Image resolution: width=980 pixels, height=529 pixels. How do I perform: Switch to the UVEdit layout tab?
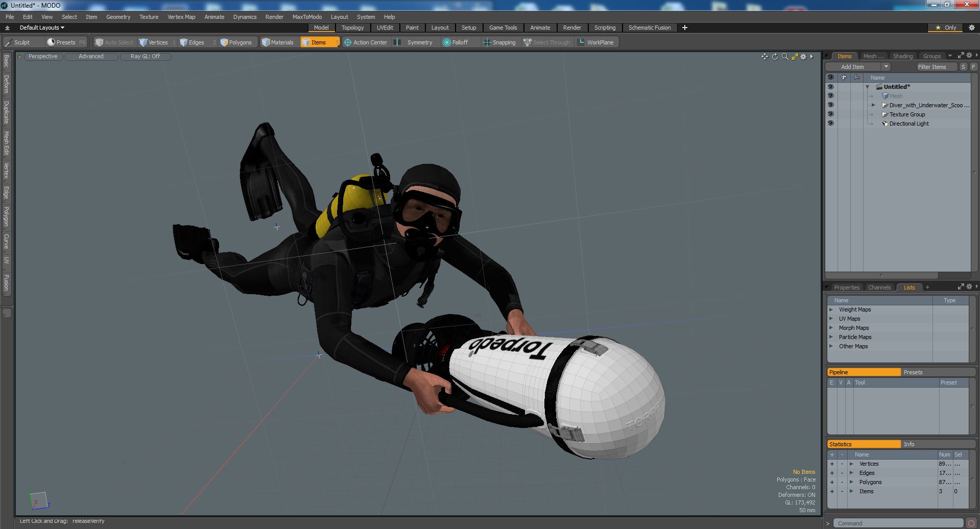coord(385,28)
